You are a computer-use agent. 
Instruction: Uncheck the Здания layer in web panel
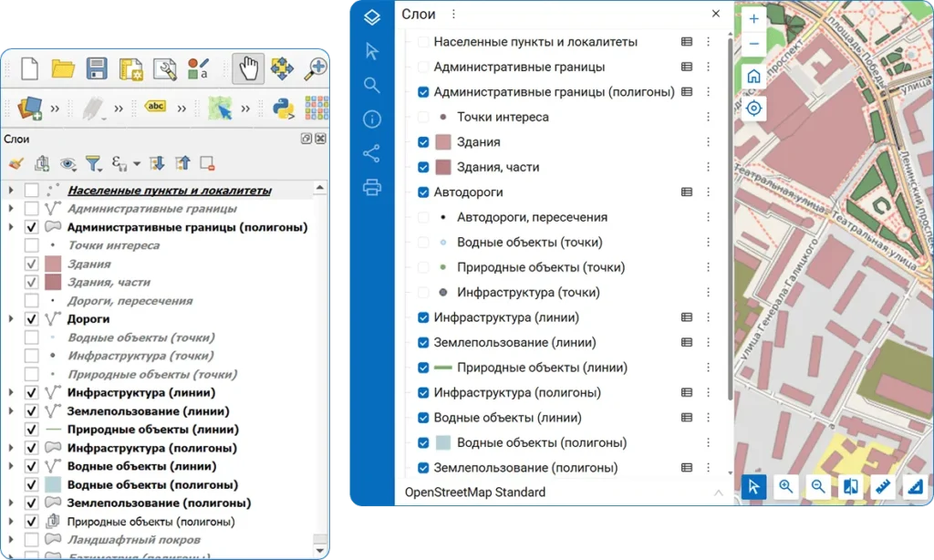(423, 142)
